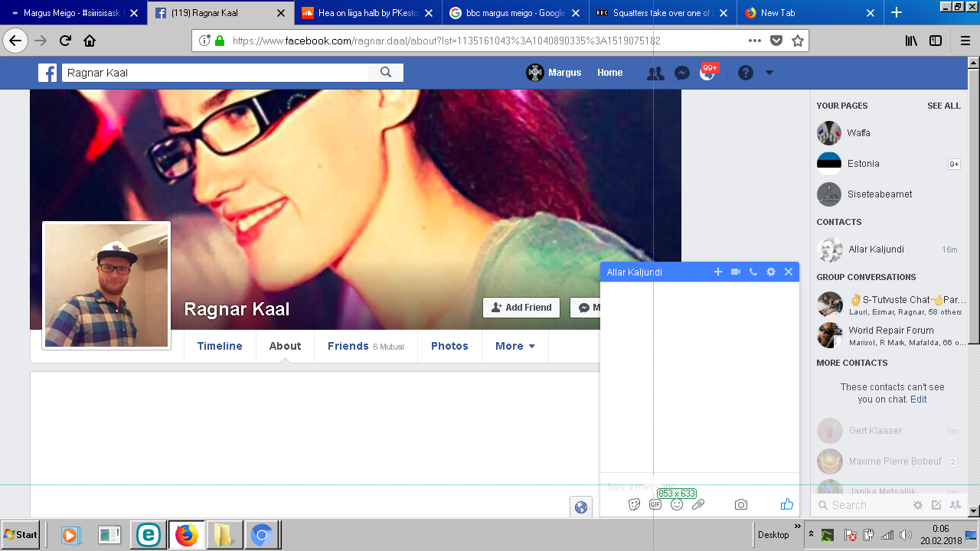Open the Timeline profile tab
Image resolution: width=980 pixels, height=551 pixels.
(220, 346)
